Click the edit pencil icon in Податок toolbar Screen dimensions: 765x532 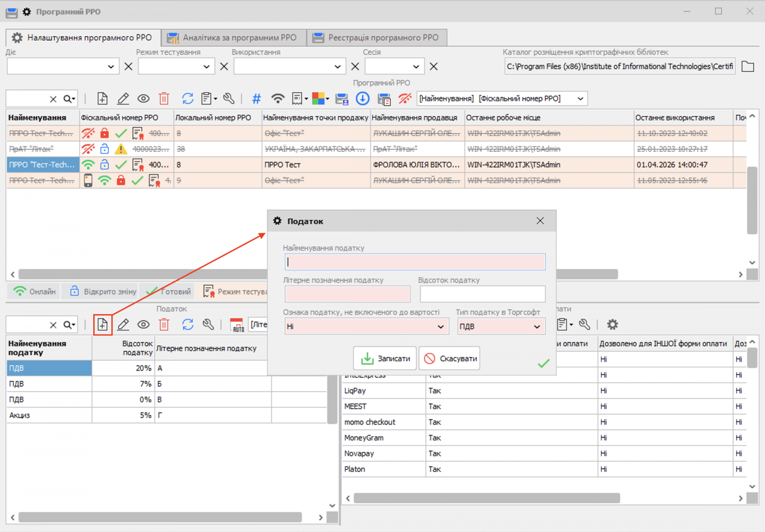pyautogui.click(x=123, y=325)
